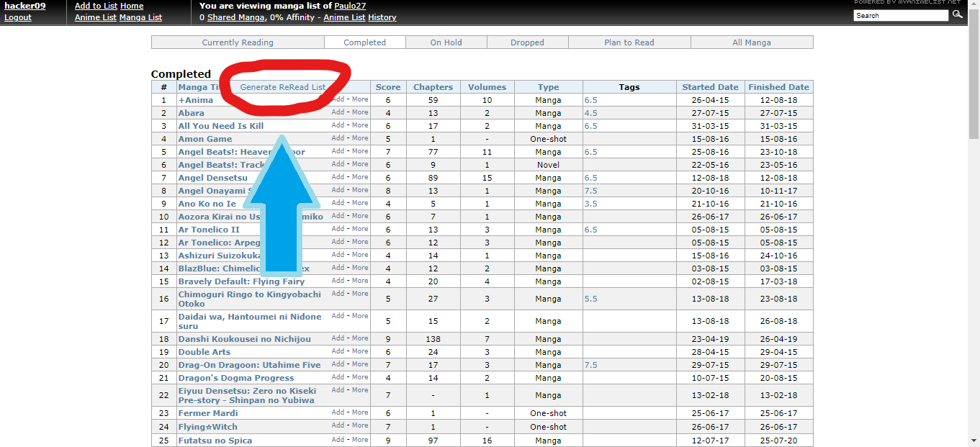Open the History link
980x447 pixels.
(x=382, y=17)
